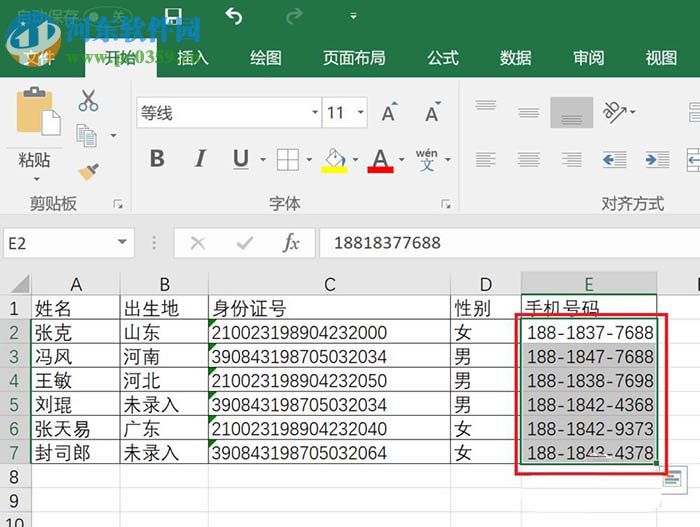Open the 视图 ribbon tab

(661, 58)
